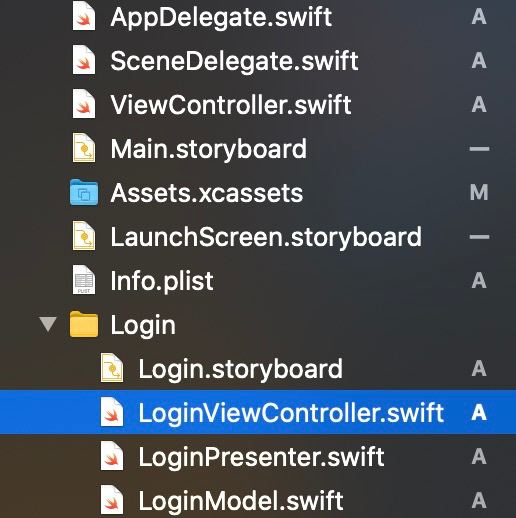Screen dimensions: 516x518
Task: Click the ViewController.swift file icon
Action: click(84, 105)
